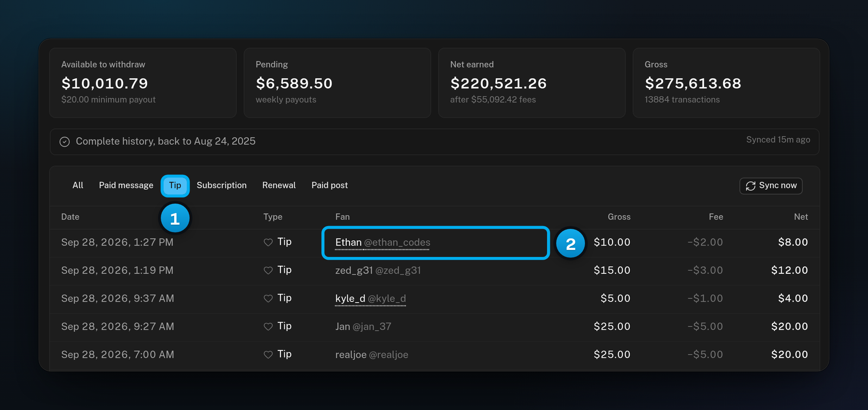Click 'after $55,092.42 fees' text
This screenshot has width=868, height=410.
click(493, 100)
